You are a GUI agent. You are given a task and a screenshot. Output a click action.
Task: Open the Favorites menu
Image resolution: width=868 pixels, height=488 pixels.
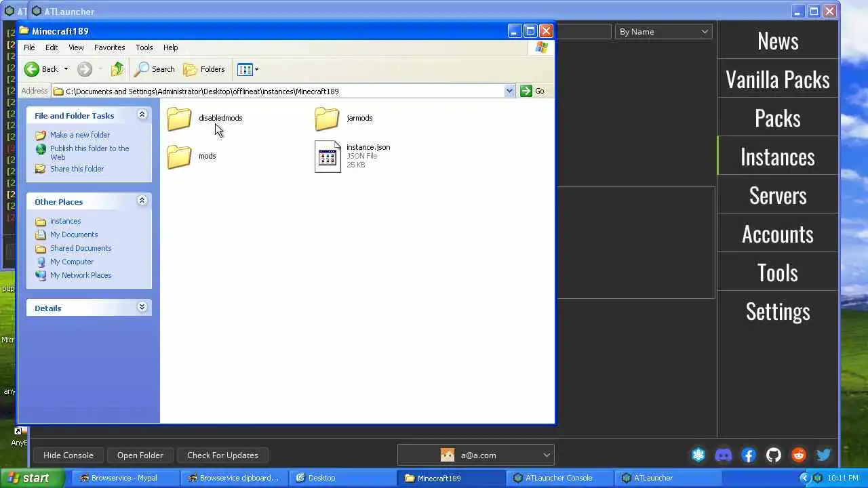[109, 47]
